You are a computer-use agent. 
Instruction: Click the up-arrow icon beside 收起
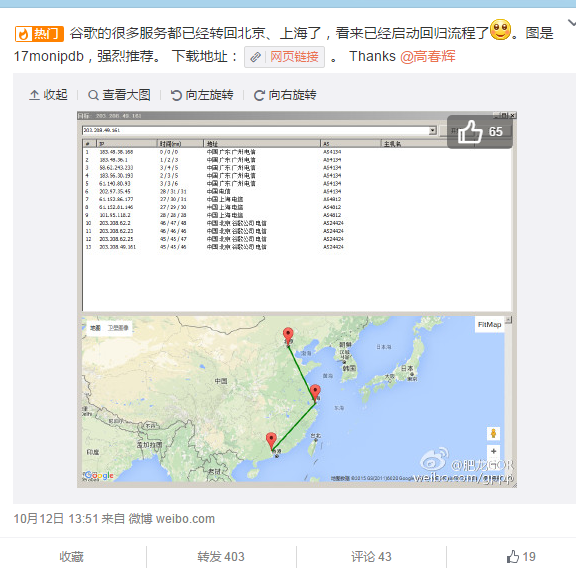point(34,95)
